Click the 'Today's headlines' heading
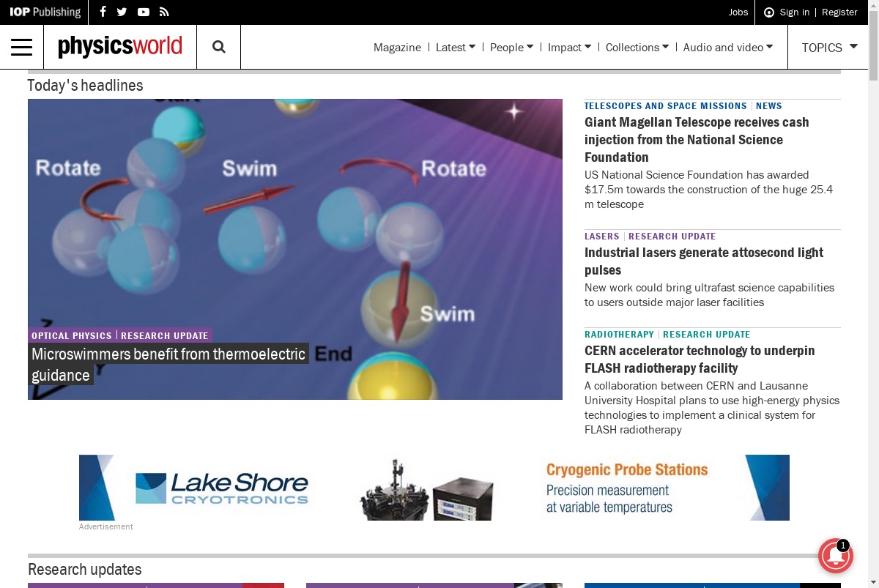879x588 pixels. (86, 86)
